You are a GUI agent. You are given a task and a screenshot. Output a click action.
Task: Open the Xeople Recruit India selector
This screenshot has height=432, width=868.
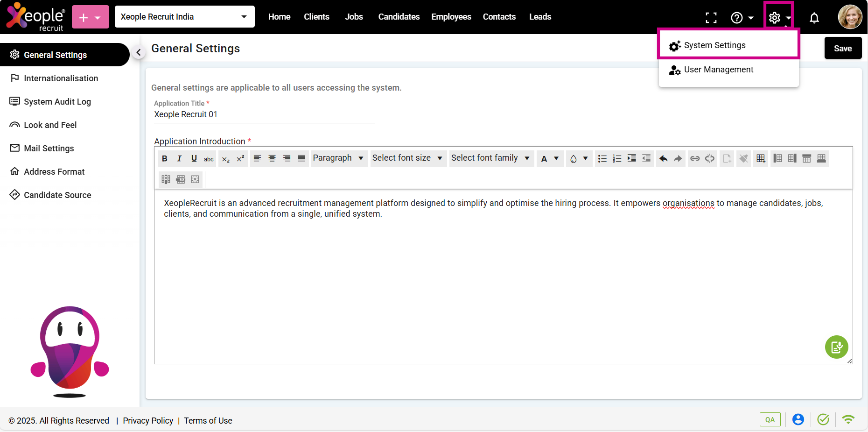pos(184,17)
